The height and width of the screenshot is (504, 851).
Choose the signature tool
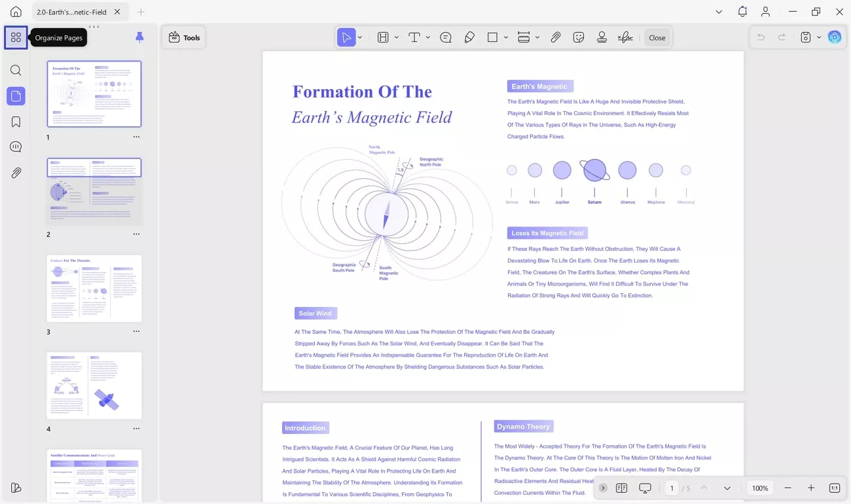[x=625, y=38]
